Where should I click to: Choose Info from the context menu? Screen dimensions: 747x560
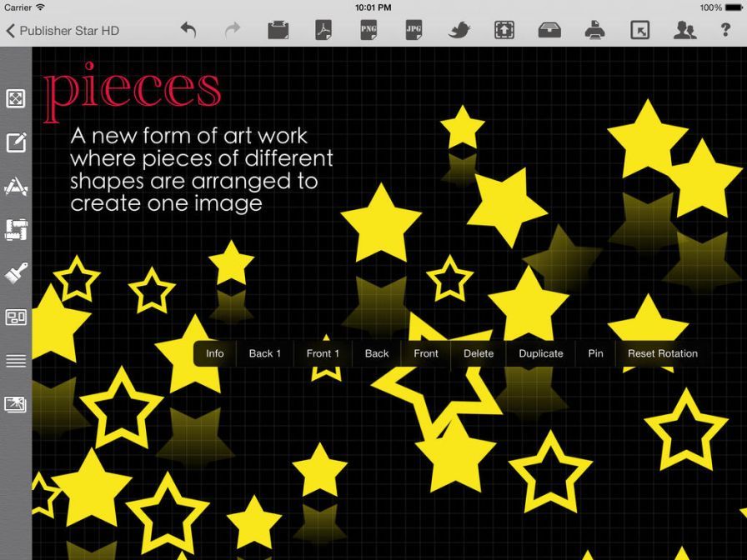pyautogui.click(x=214, y=353)
